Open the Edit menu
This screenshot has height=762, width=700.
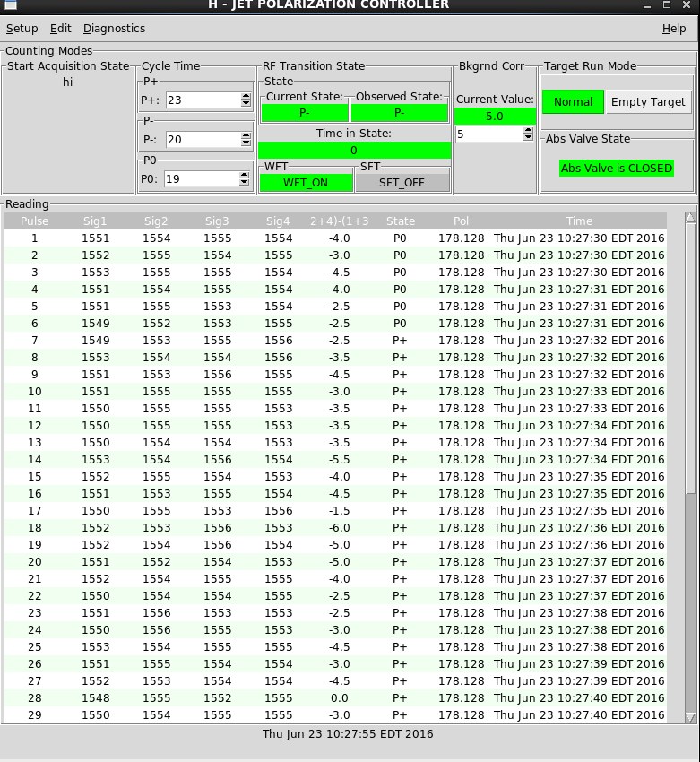61,29
